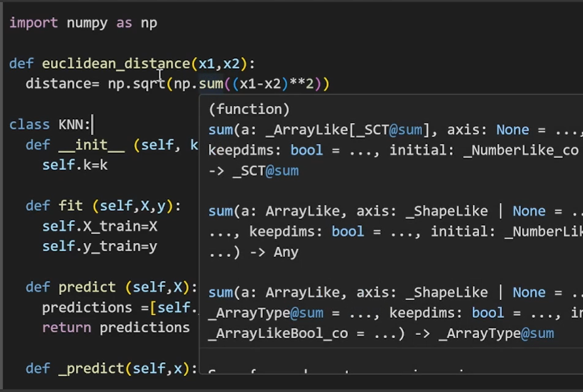Click the self.X_train=X assignment
583x392 pixels.
click(x=100, y=227)
